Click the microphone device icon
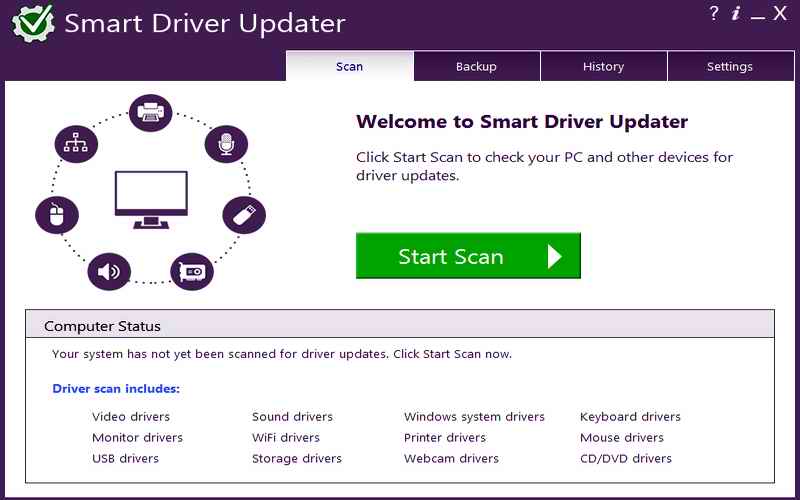Image resolution: width=800 pixels, height=500 pixels. (226, 144)
